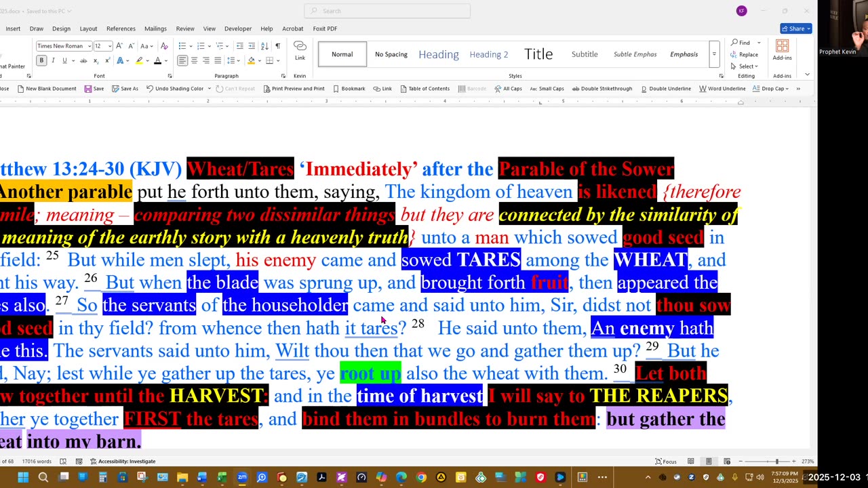The image size is (868, 488).
Task: Open the Draw tab
Action: click(x=36, y=28)
